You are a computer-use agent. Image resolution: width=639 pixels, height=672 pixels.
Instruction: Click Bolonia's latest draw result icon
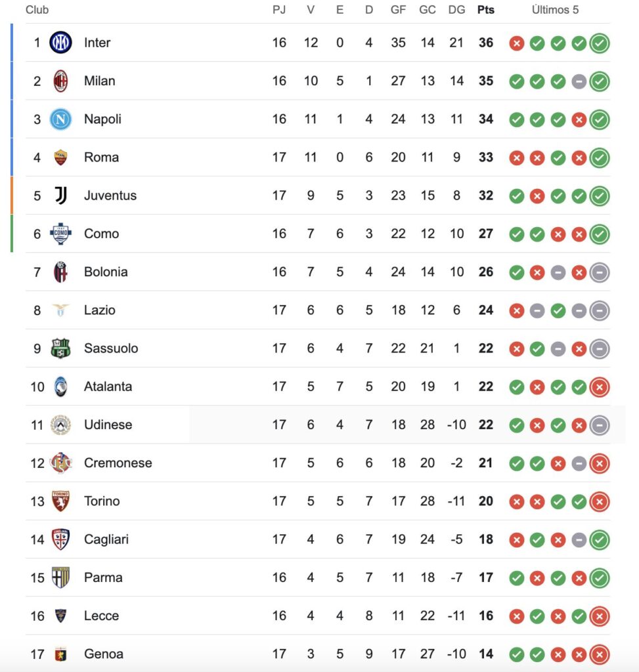600,272
